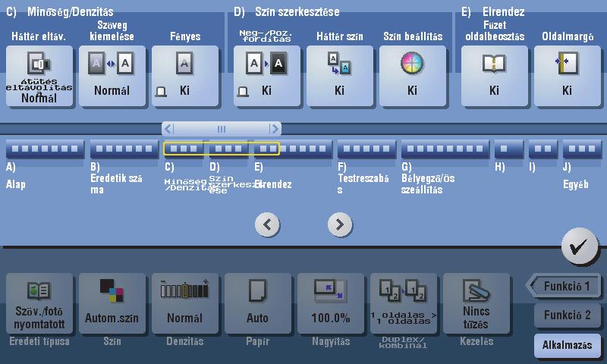Select the Szöveg kiemelése text enhancement button
This screenshot has height=364, width=607.
click(x=112, y=76)
